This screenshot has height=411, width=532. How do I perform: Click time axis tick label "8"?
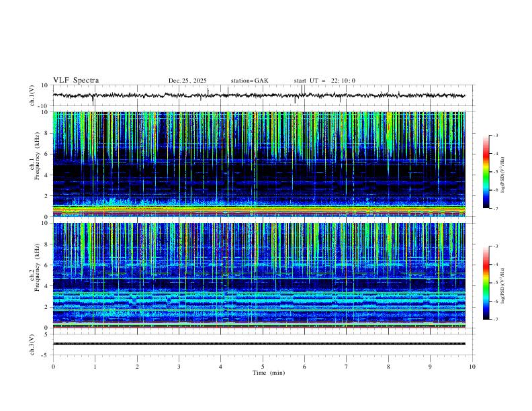coord(388,367)
